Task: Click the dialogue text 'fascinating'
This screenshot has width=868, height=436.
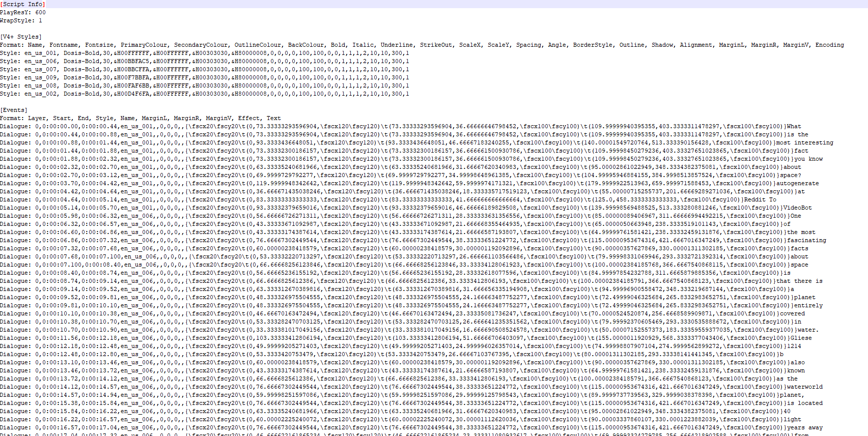Action: 806,240
